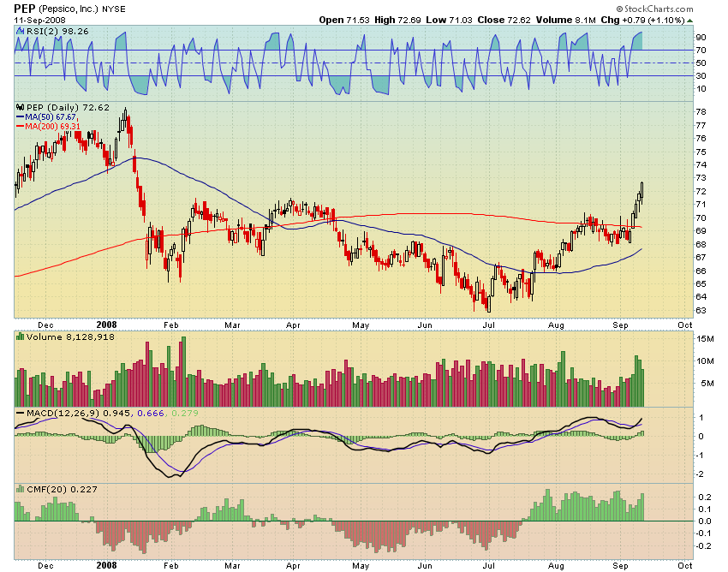Click the "Volume 8,128,918" panel label
This screenshot has width=728, height=572.
[70, 337]
